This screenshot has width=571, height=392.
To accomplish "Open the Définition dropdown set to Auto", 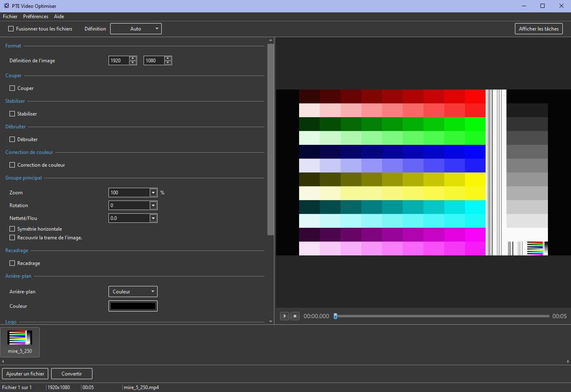I will click(136, 29).
